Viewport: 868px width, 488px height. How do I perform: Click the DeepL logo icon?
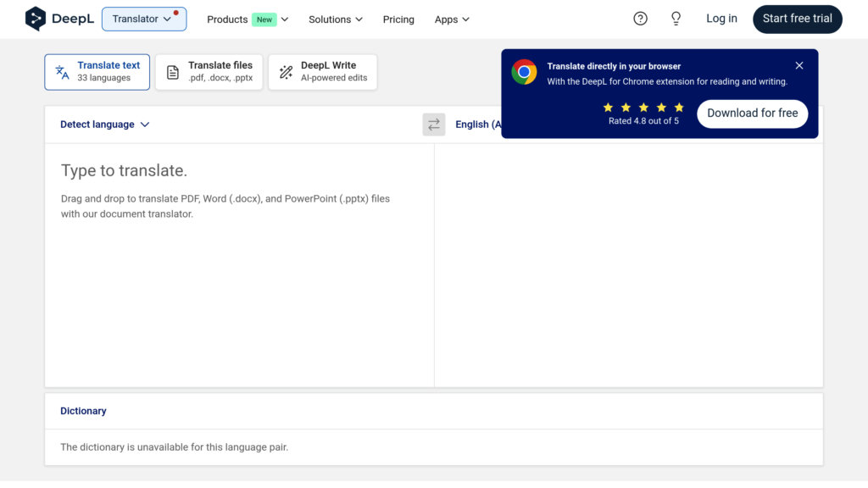(x=36, y=19)
